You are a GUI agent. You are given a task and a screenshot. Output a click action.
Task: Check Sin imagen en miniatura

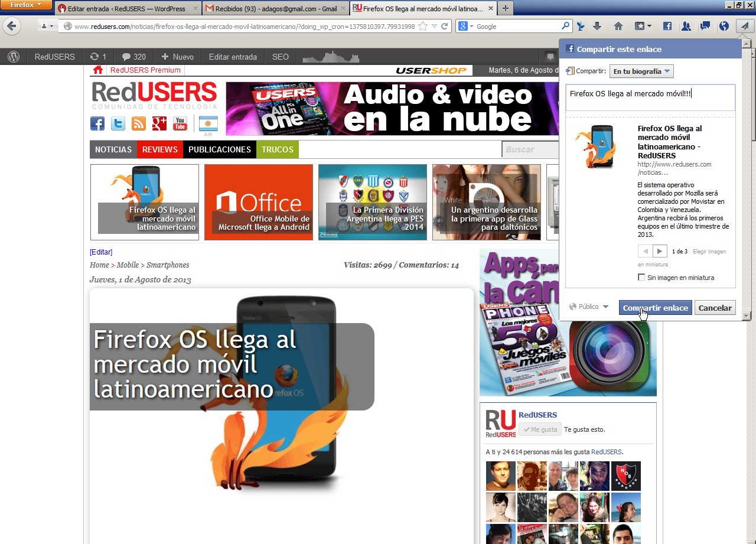coord(641,278)
